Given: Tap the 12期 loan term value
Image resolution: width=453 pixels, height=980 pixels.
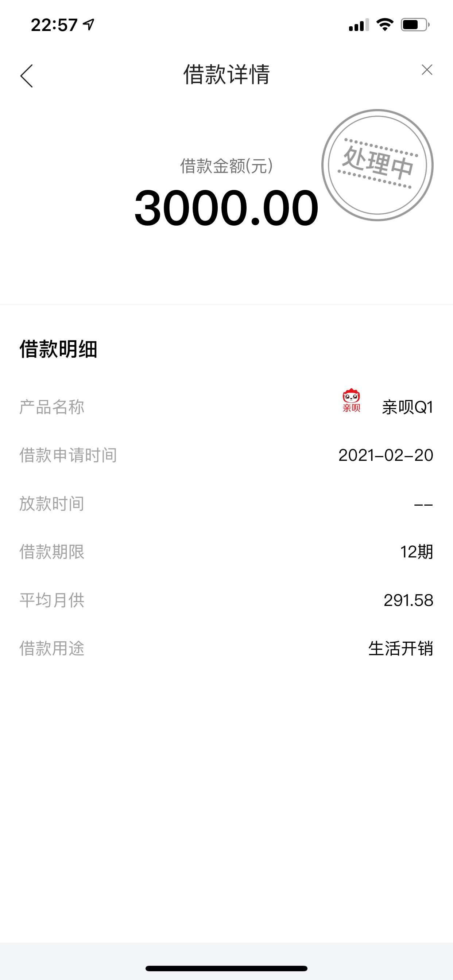Looking at the screenshot, I should pos(417,552).
